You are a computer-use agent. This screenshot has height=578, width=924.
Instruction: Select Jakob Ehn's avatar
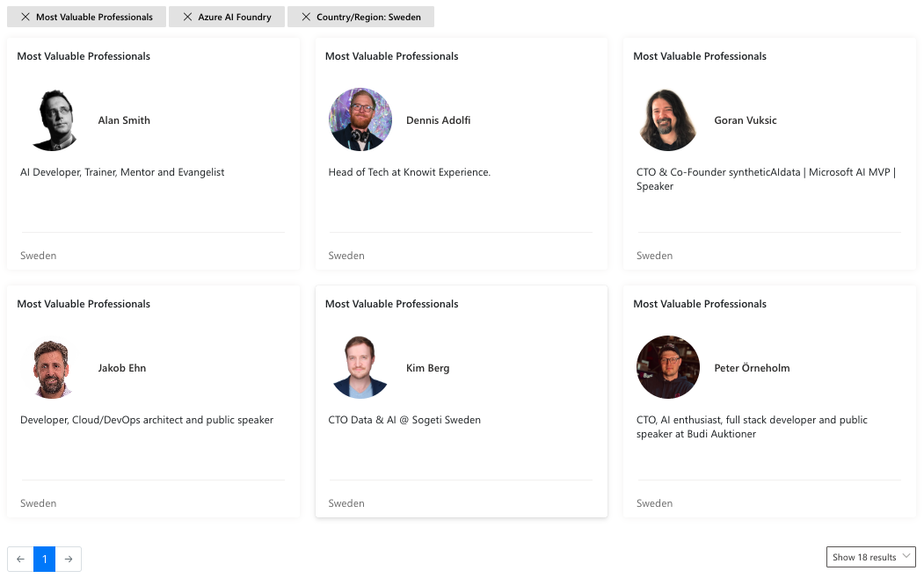[52, 368]
